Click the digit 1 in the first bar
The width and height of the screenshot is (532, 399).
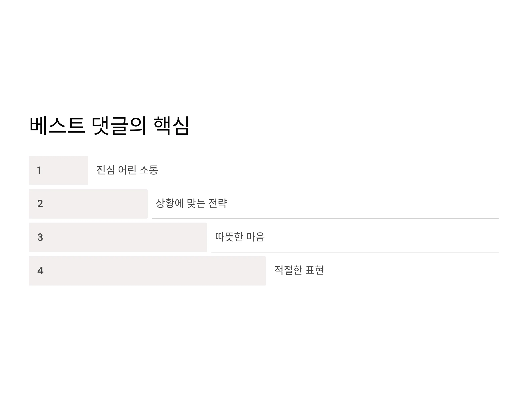[x=39, y=170]
